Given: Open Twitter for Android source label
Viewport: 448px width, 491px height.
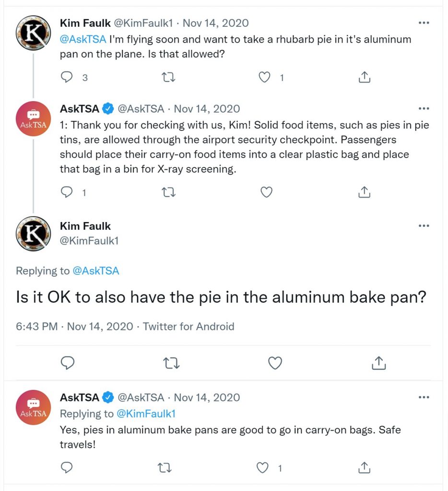Looking at the screenshot, I should (x=189, y=327).
